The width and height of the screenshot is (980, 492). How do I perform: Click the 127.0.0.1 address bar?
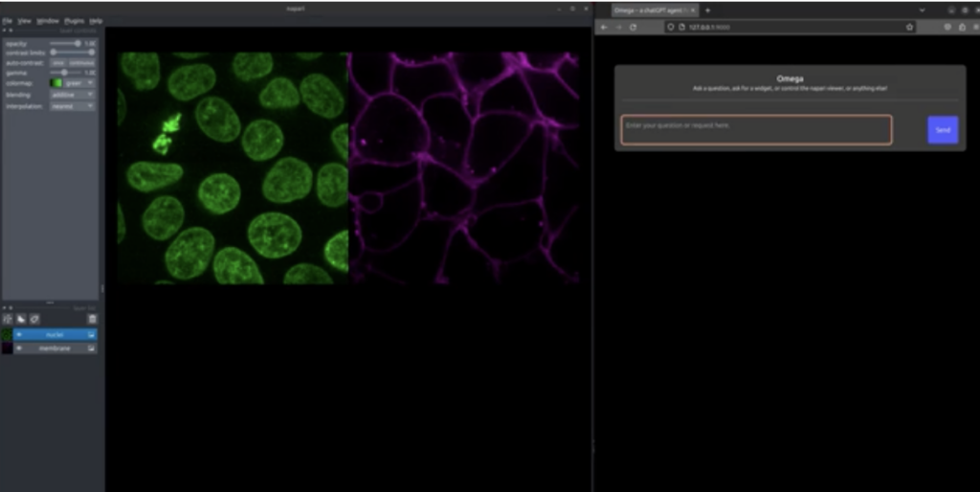(x=790, y=27)
